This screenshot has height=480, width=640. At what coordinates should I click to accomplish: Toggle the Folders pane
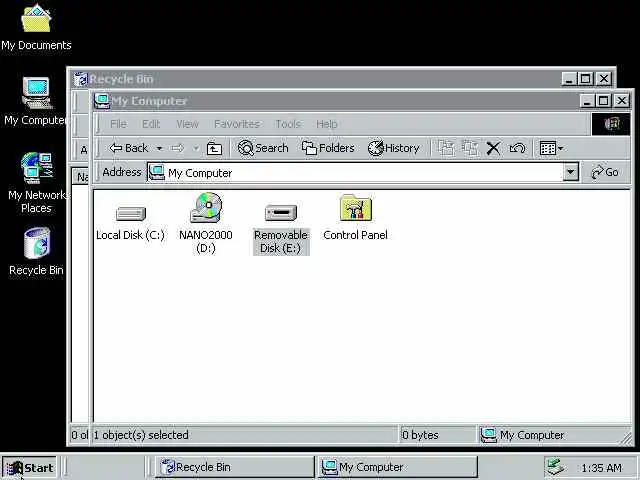329,148
